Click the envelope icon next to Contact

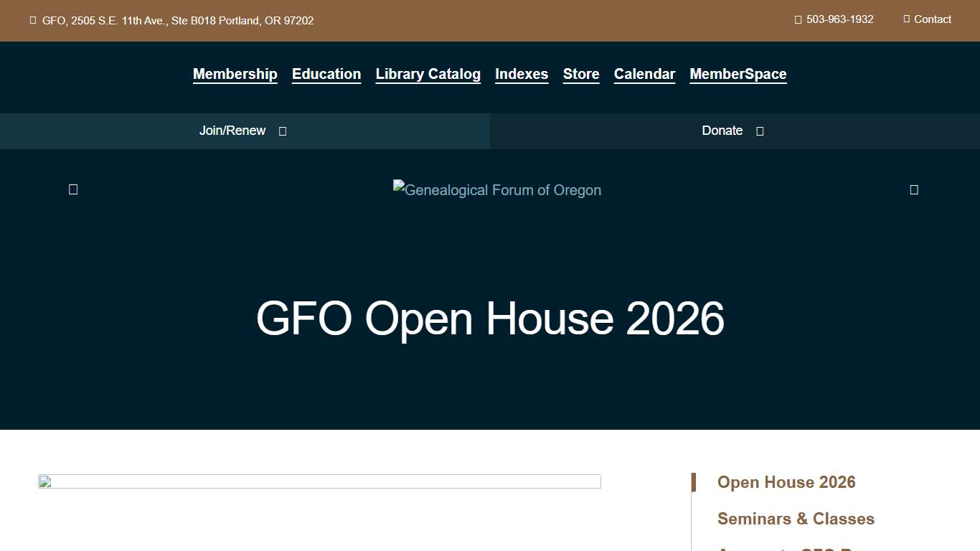906,19
